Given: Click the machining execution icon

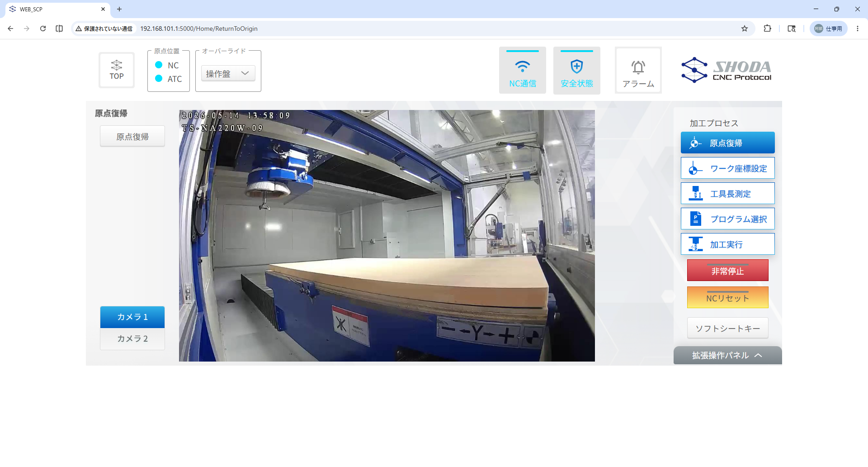Looking at the screenshot, I should [695, 244].
